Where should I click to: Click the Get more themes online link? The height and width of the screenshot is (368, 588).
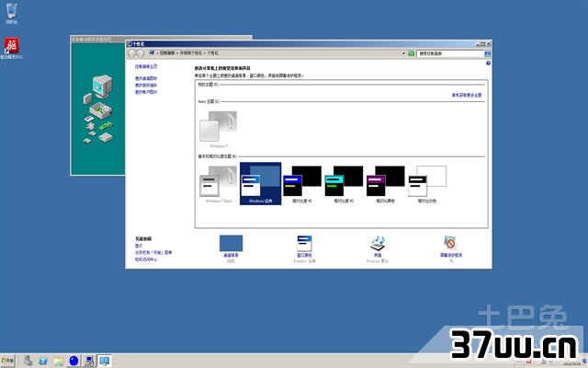tap(467, 95)
